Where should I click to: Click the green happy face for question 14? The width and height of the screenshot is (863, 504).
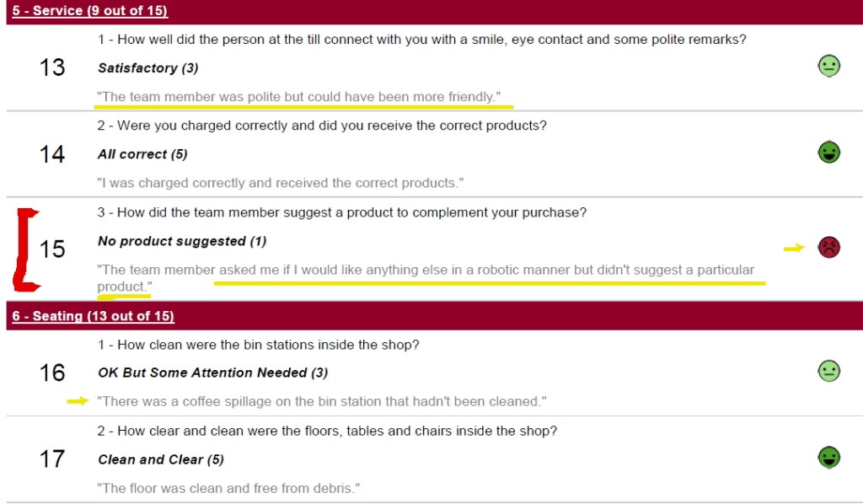click(829, 153)
